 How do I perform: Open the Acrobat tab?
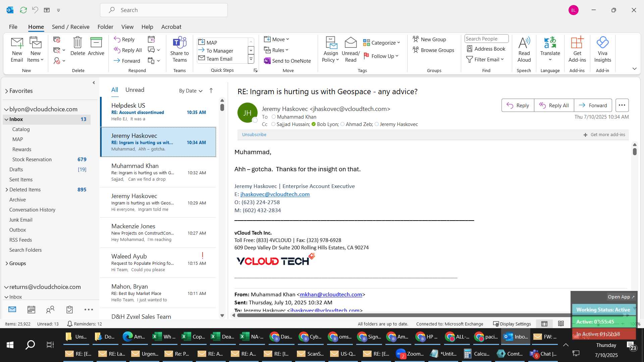[x=171, y=27]
